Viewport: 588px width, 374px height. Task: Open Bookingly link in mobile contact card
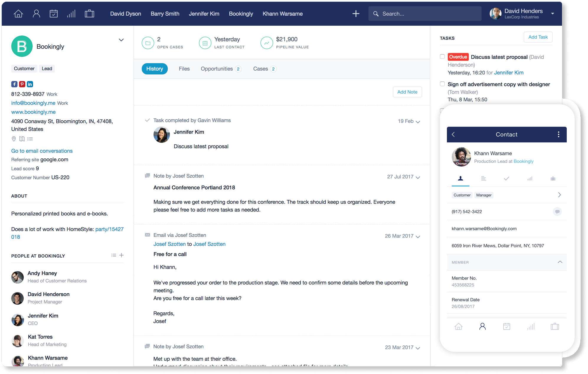pos(523,161)
